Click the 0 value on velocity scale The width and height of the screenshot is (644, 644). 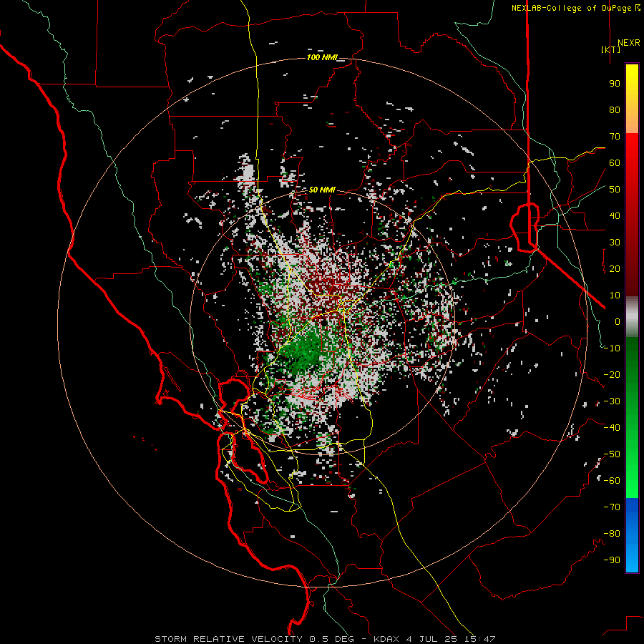618,321
